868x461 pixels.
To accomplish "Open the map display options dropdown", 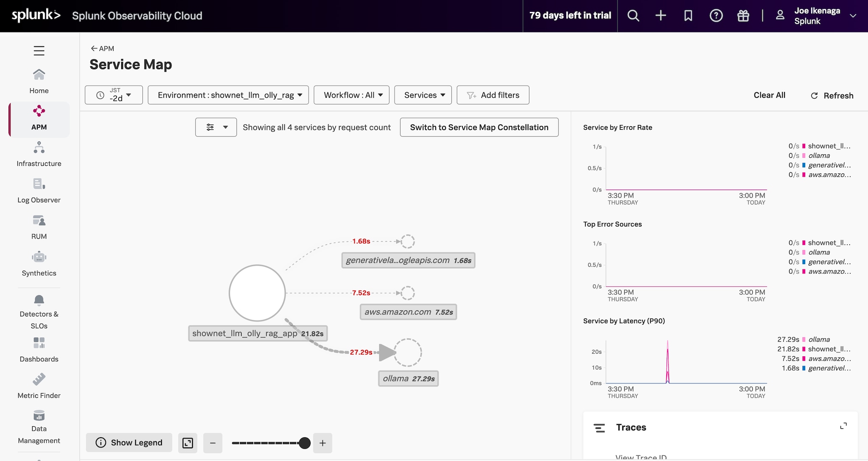I will pyautogui.click(x=216, y=127).
